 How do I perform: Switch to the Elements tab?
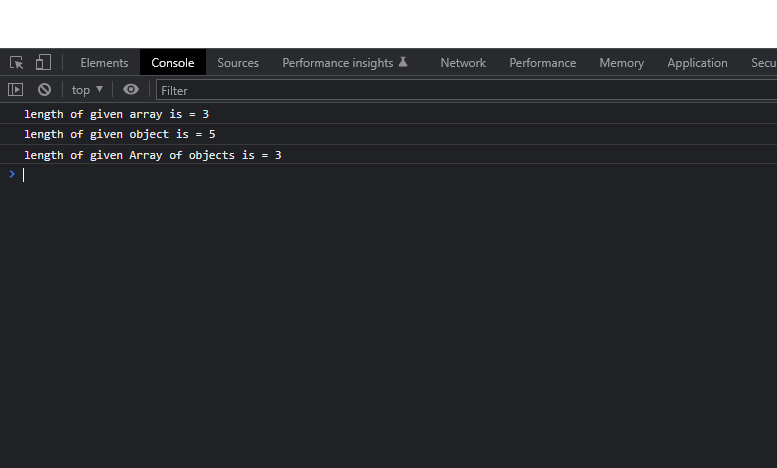(x=104, y=63)
